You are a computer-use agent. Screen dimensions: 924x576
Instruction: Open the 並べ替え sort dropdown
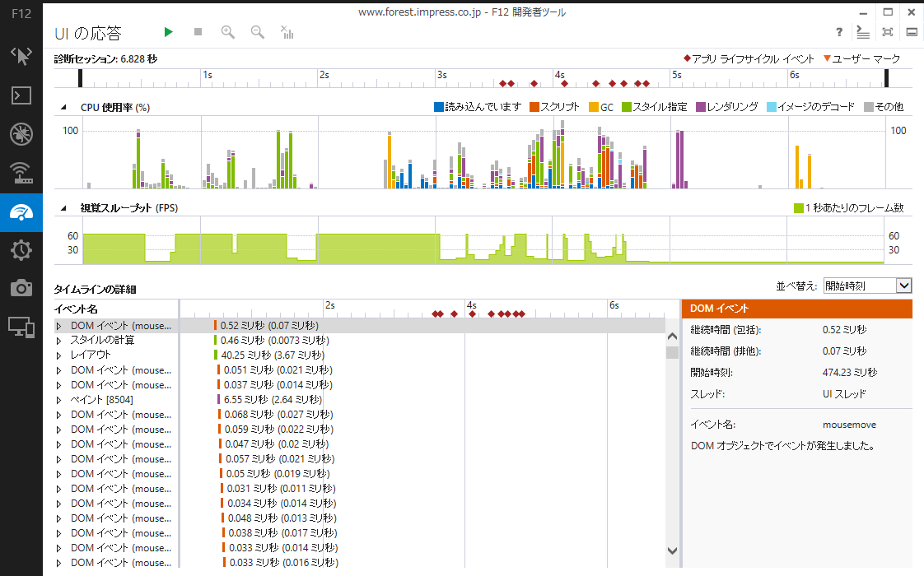(903, 285)
